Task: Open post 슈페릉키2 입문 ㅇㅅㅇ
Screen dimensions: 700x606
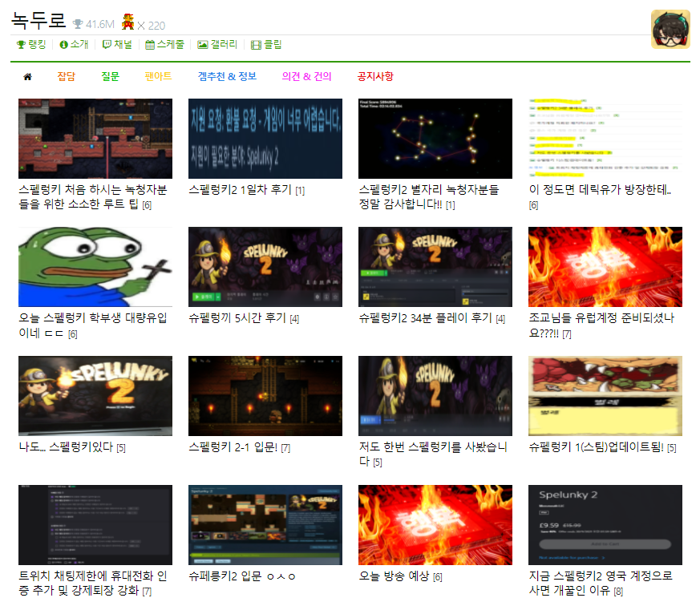Action: coord(241,576)
